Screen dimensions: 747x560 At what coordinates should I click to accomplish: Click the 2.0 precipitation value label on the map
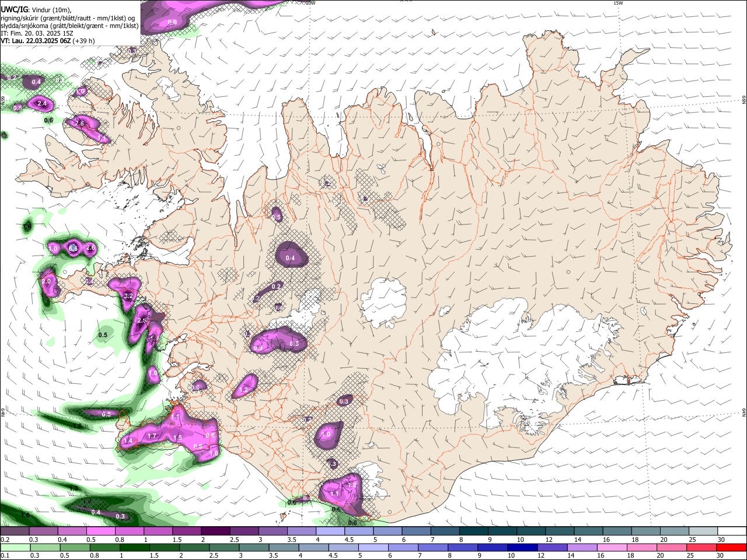click(47, 281)
